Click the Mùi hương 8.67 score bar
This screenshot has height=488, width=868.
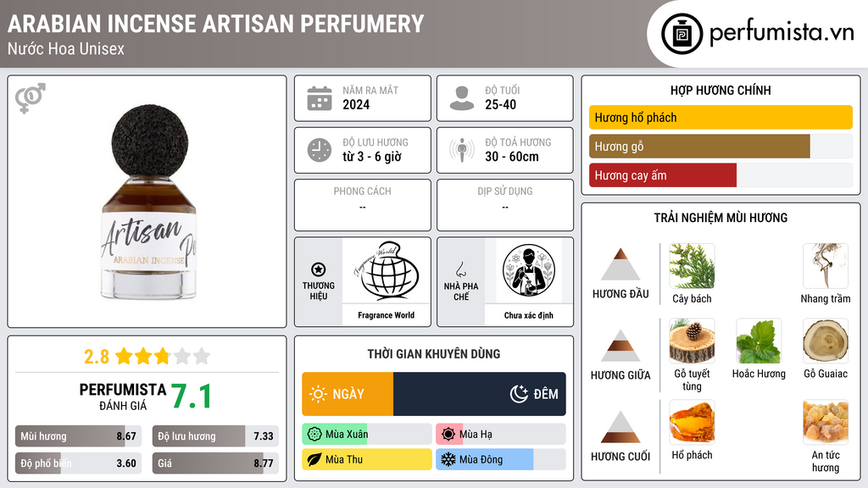(78, 436)
